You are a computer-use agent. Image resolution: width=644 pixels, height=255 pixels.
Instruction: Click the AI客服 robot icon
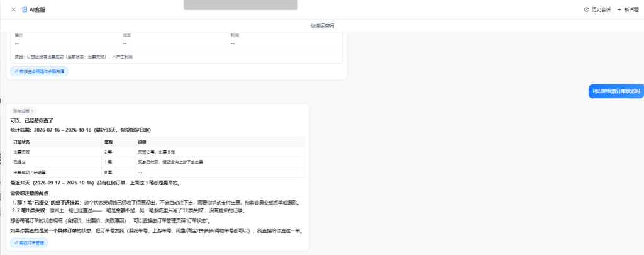pyautogui.click(x=25, y=9)
